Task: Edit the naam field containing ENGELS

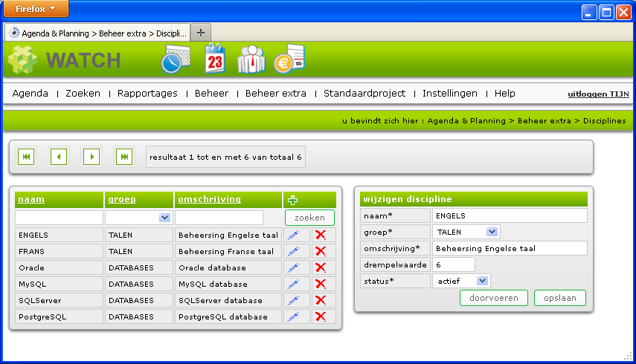Action: click(510, 215)
